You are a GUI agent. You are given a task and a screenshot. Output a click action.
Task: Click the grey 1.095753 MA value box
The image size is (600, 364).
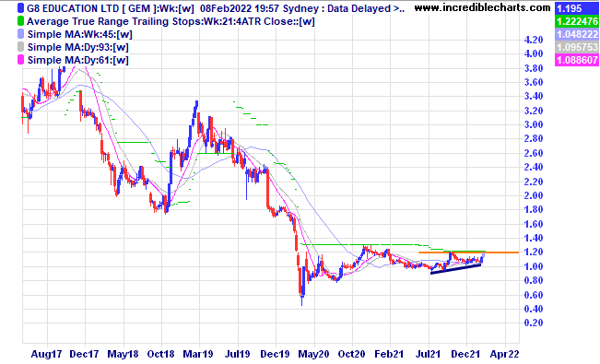pyautogui.click(x=577, y=47)
